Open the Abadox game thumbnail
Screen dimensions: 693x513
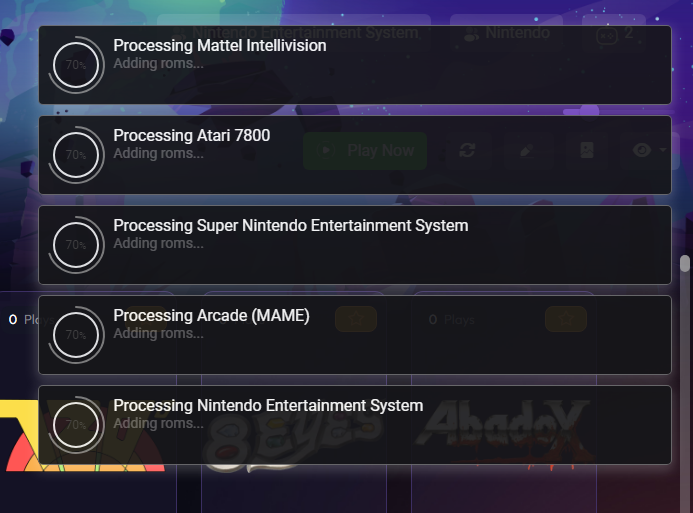click(504, 433)
